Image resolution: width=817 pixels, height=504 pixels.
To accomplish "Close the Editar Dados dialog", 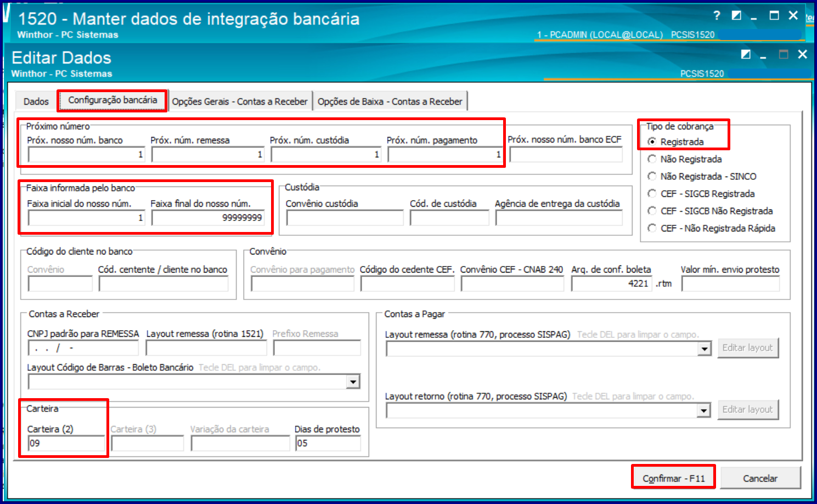I will [802, 54].
